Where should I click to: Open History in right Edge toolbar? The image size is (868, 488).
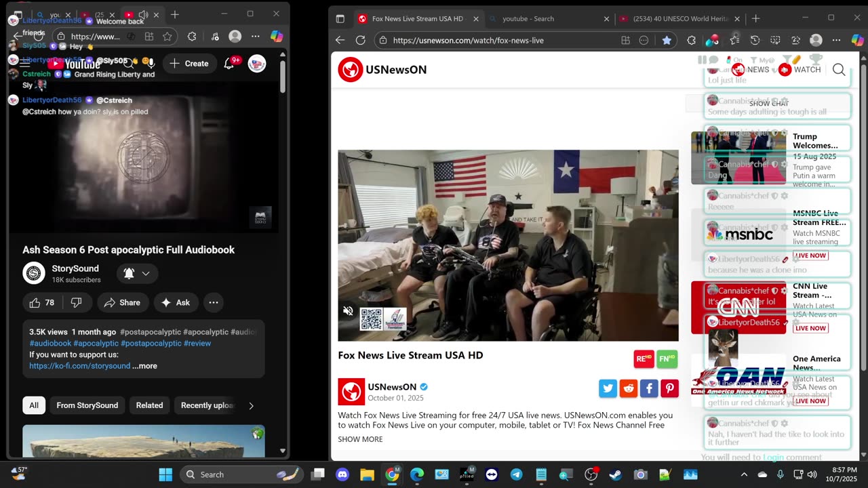(x=755, y=40)
